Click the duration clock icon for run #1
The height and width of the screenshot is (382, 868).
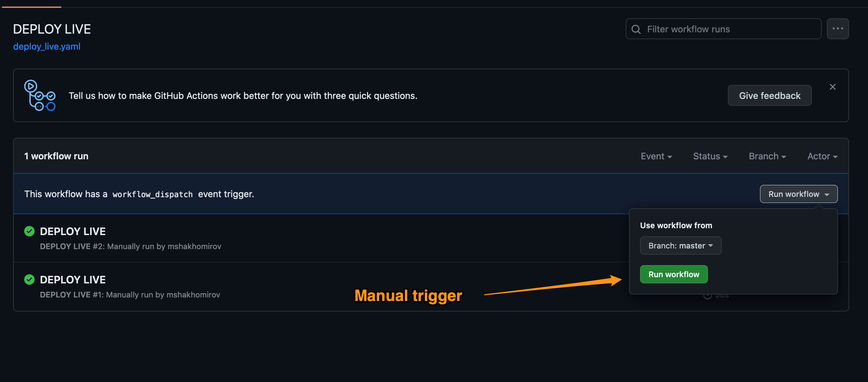(x=707, y=295)
